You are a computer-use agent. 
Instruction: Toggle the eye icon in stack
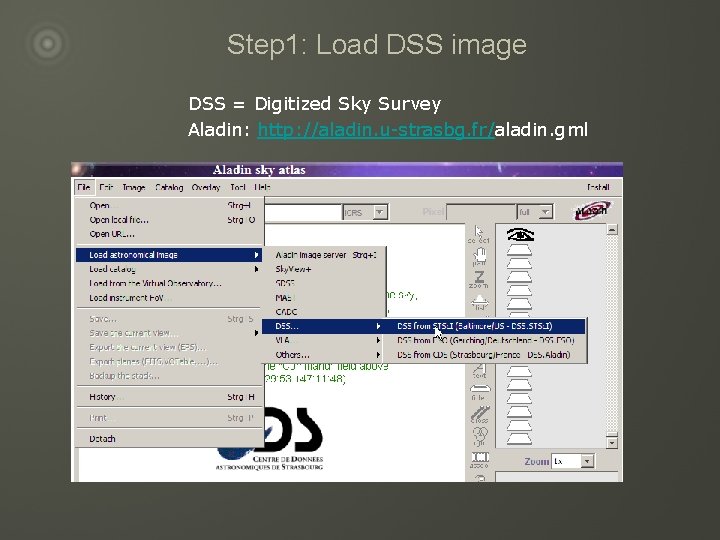520,235
